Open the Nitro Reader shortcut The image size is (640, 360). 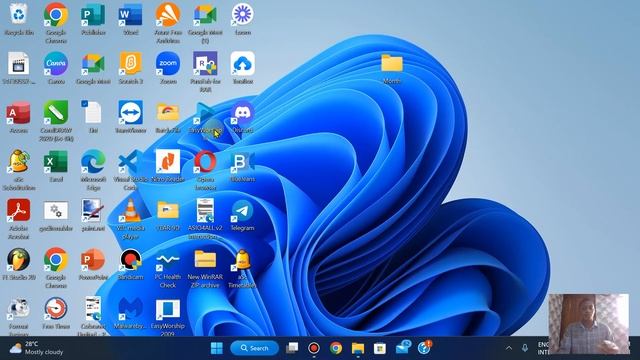pyautogui.click(x=168, y=167)
